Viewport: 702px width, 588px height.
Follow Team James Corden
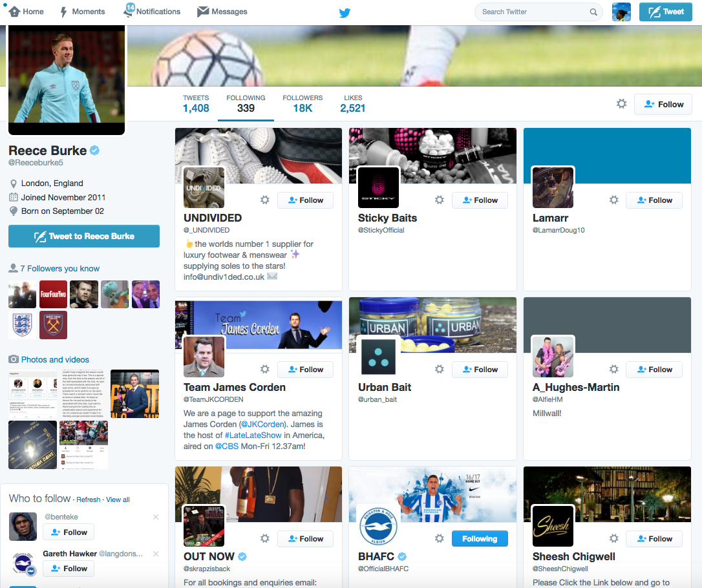(305, 369)
